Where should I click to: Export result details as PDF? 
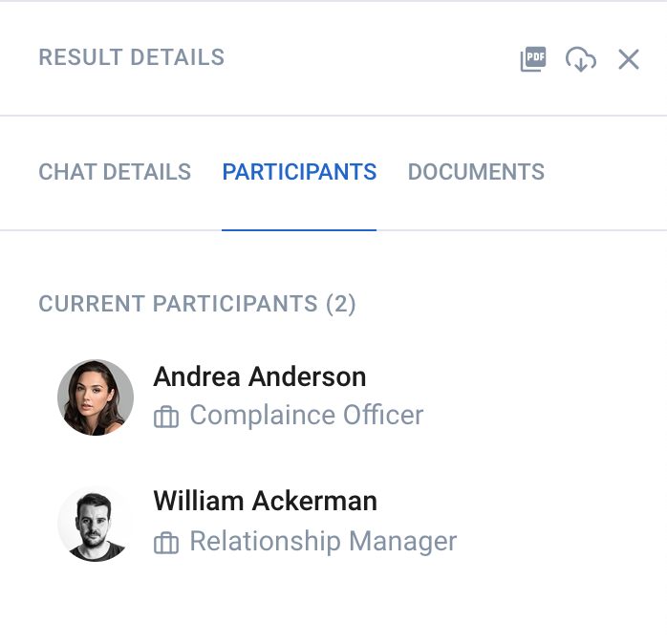click(533, 58)
